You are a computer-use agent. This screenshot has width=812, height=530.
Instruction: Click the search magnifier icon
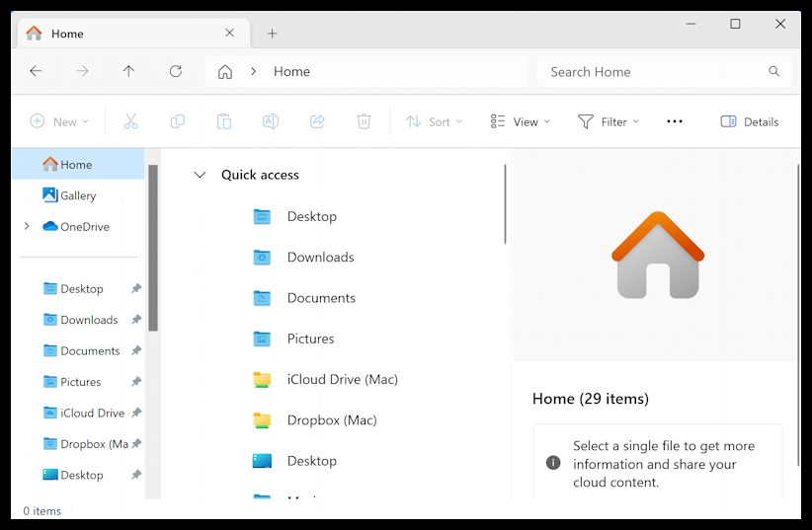[x=773, y=71]
